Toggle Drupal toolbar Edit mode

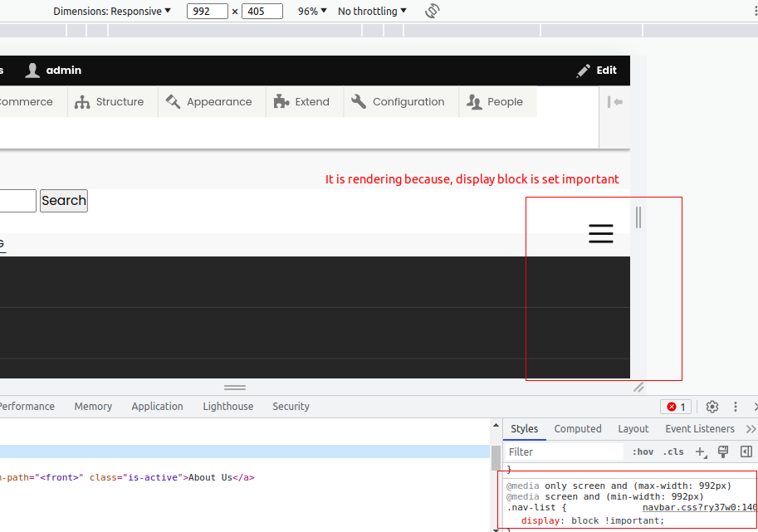pos(597,71)
